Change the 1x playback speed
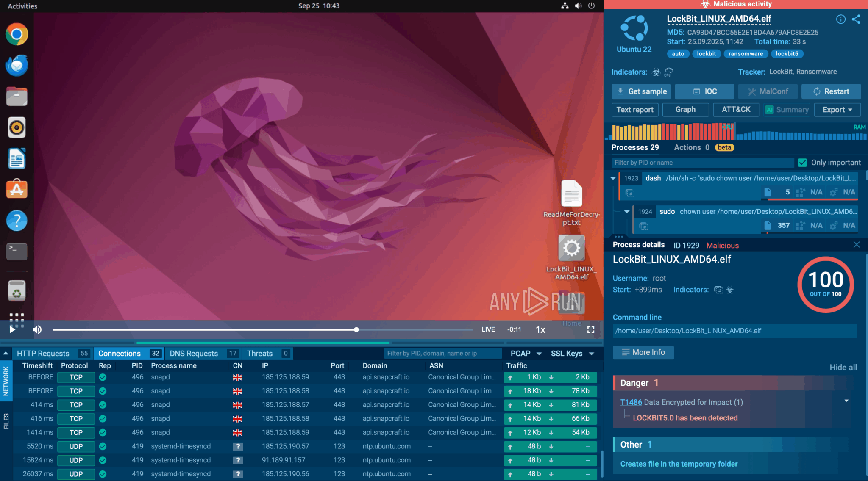Viewport: 868px width, 481px height. [540, 329]
